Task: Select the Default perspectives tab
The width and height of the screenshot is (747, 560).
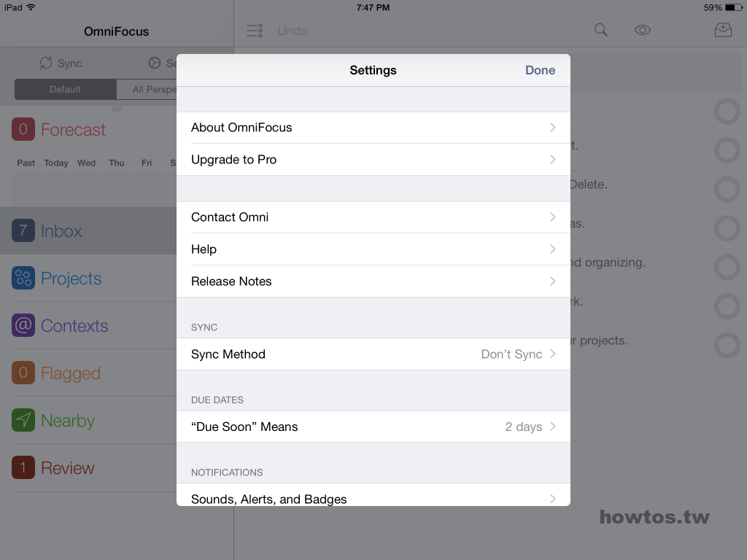Action: [x=65, y=90]
